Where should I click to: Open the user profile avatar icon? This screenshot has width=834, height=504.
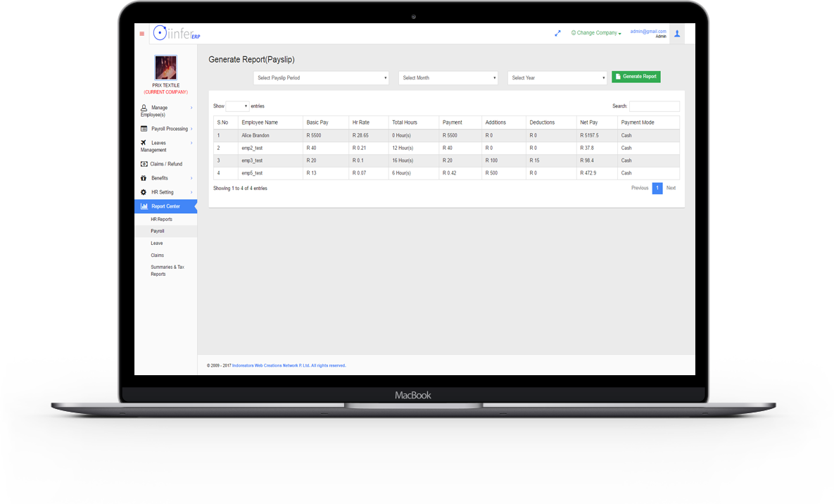coord(677,34)
